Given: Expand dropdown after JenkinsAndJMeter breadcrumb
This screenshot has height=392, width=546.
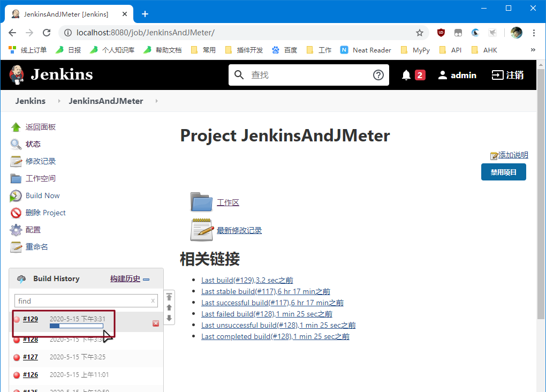Looking at the screenshot, I should coord(157,101).
